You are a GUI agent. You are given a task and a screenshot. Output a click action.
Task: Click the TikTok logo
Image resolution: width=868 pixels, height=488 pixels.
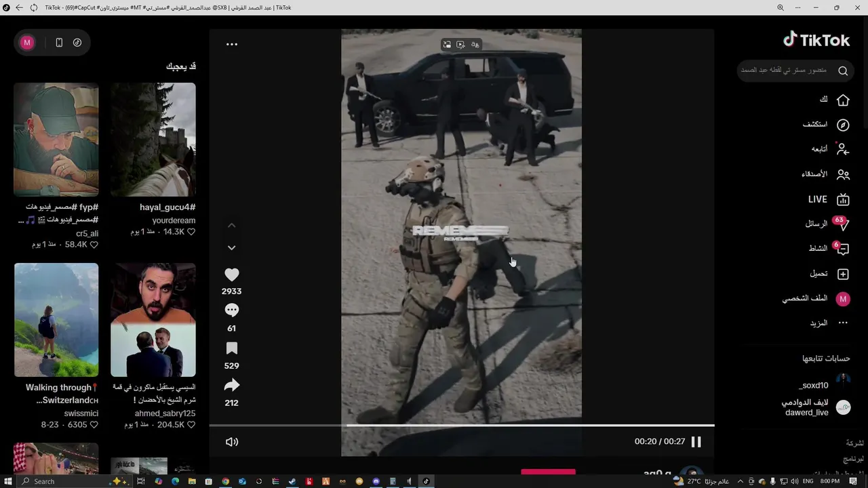point(816,40)
